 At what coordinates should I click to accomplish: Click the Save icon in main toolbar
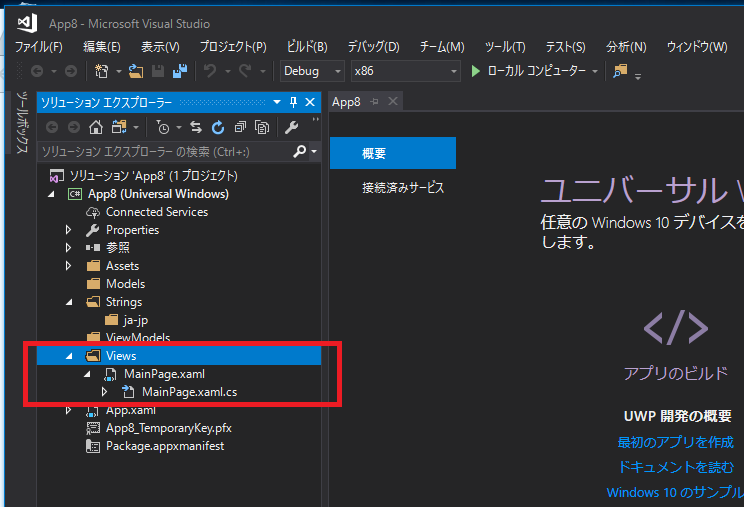[x=158, y=71]
